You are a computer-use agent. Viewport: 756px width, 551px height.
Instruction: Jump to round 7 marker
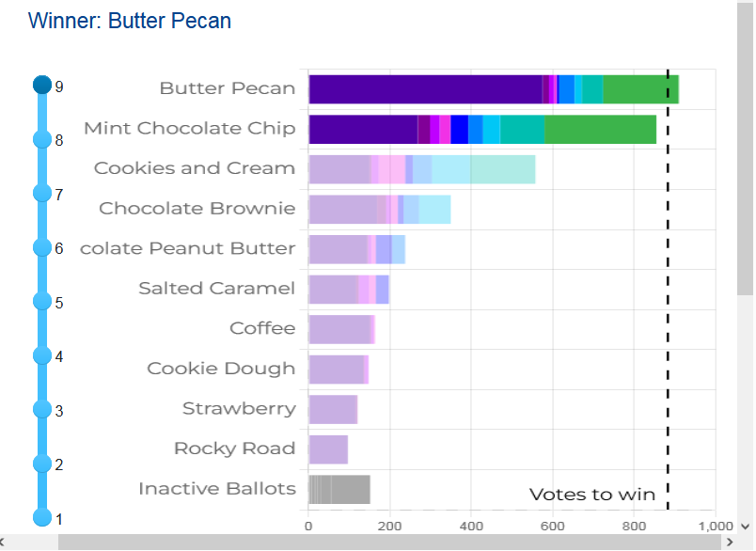42,193
